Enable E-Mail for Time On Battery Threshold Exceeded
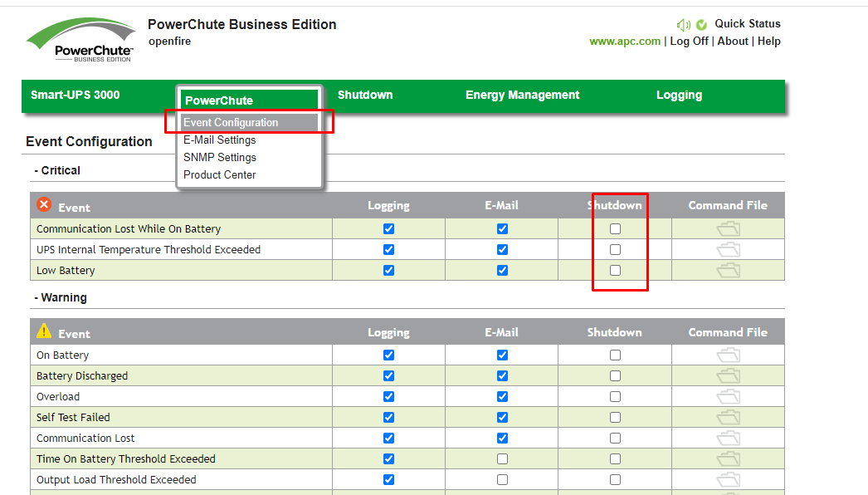Image resolution: width=868 pixels, height=495 pixels. click(x=502, y=459)
